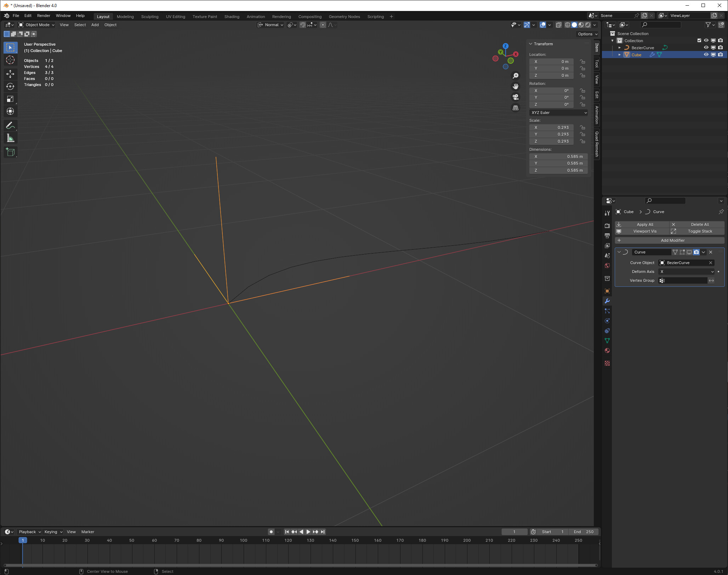Viewport: 728px width, 575px height.
Task: Hide Cube in viewport via eye icon
Action: pyautogui.click(x=706, y=55)
